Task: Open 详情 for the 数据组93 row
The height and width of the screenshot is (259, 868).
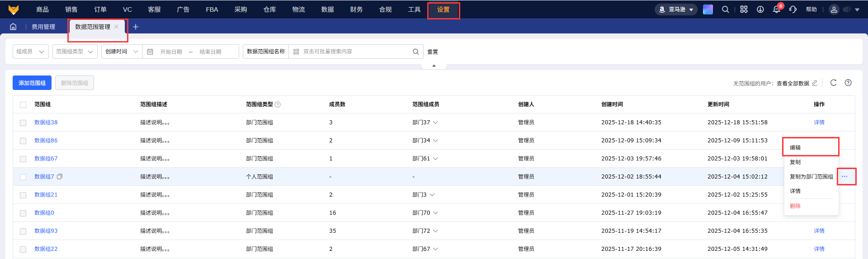Action: coord(819,231)
